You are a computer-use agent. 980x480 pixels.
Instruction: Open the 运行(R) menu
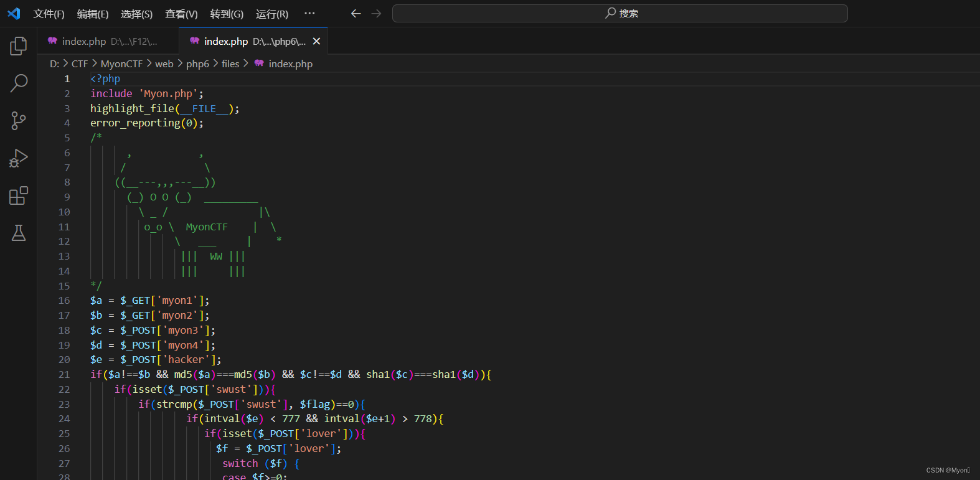(x=272, y=14)
